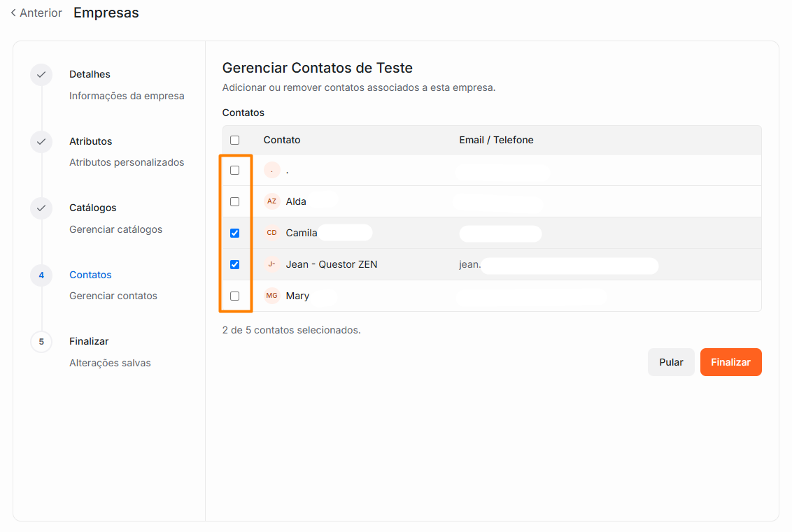
Task: Click the avatar of the '.' contact
Action: pyautogui.click(x=271, y=170)
